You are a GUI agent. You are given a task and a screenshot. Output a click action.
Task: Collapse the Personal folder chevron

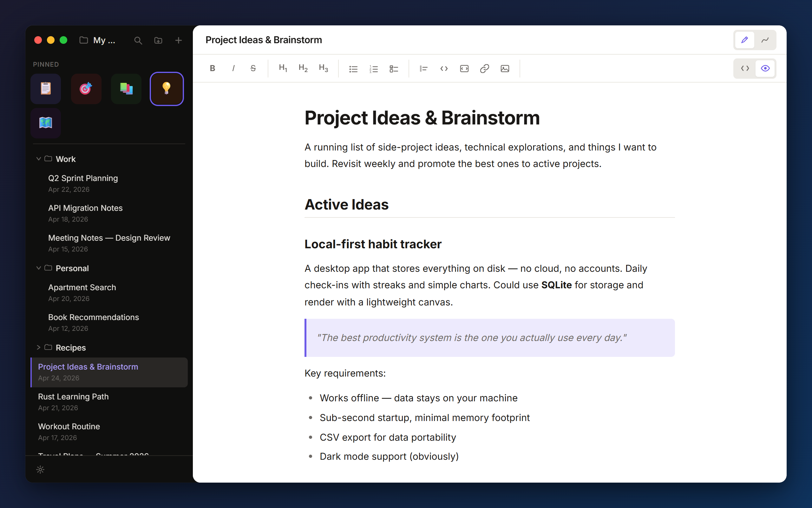(39, 268)
